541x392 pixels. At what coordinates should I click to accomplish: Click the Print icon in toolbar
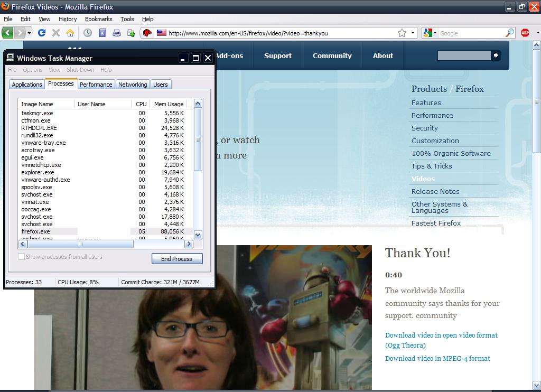pyautogui.click(x=117, y=33)
